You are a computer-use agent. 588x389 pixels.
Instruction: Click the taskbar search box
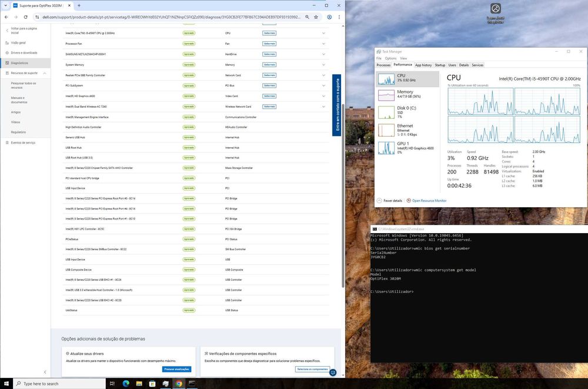59,383
